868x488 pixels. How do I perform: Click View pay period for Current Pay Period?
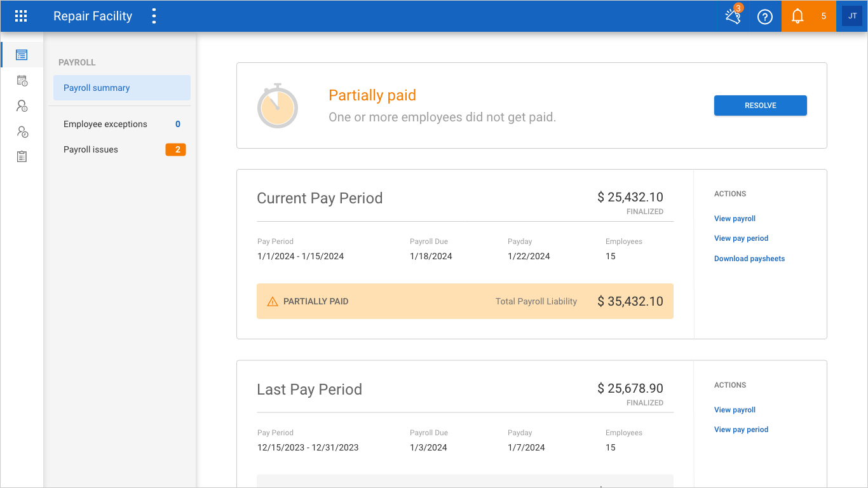tap(741, 238)
